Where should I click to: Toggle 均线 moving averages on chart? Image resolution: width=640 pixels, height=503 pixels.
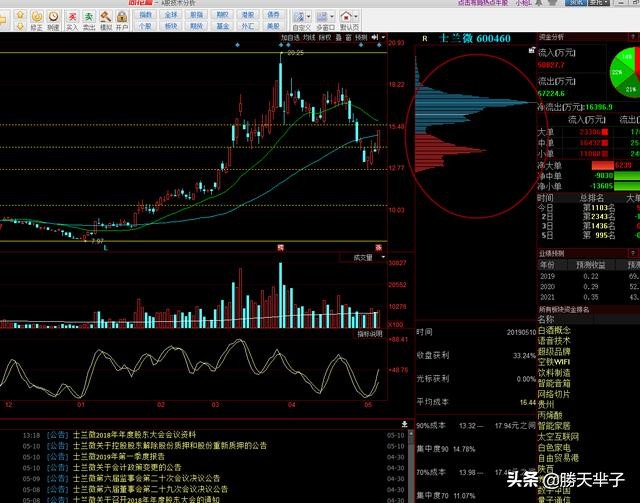click(309, 38)
